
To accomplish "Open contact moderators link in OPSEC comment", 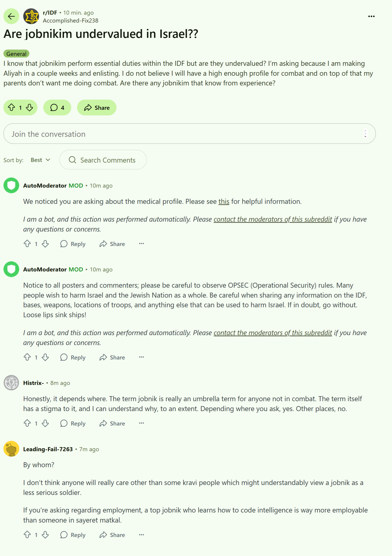I will [x=273, y=333].
